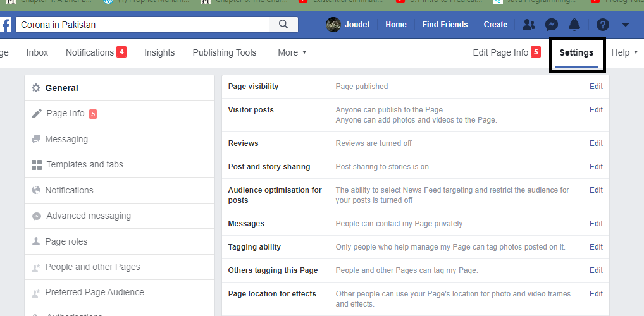Select Preferred Page Audience in sidebar
Image resolution: width=644 pixels, height=316 pixels.
coord(120,292)
